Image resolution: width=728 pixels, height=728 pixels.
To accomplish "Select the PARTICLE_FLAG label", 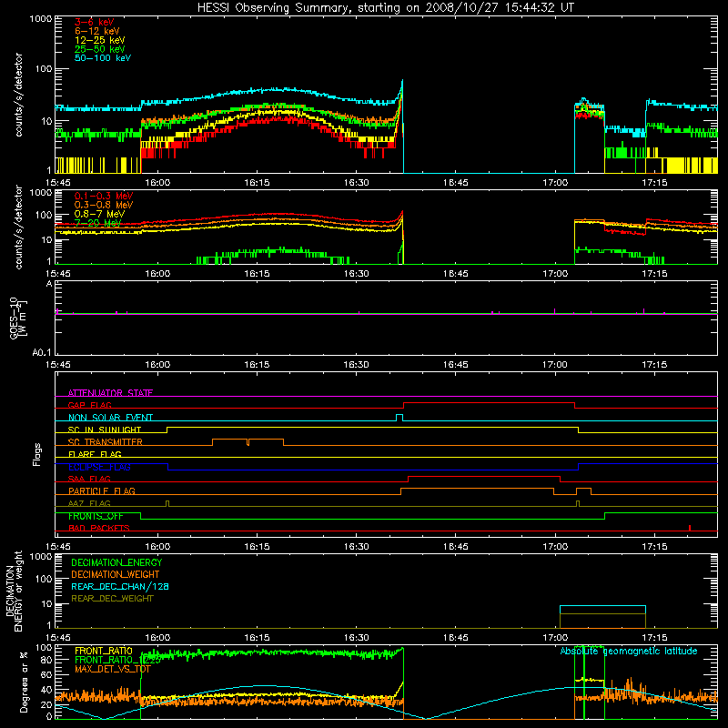I will [x=102, y=490].
